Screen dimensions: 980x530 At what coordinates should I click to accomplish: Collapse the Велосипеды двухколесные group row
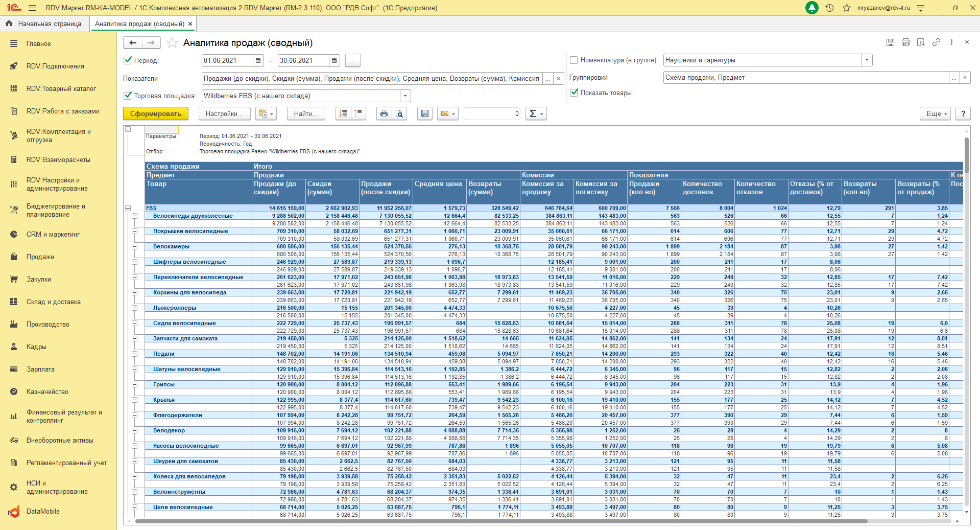click(x=135, y=216)
